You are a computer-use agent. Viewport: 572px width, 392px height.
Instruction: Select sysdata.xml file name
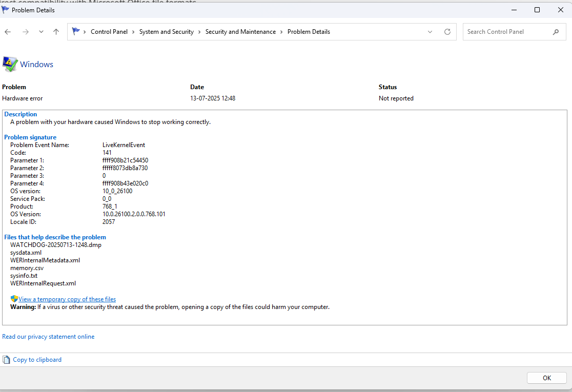click(x=26, y=252)
